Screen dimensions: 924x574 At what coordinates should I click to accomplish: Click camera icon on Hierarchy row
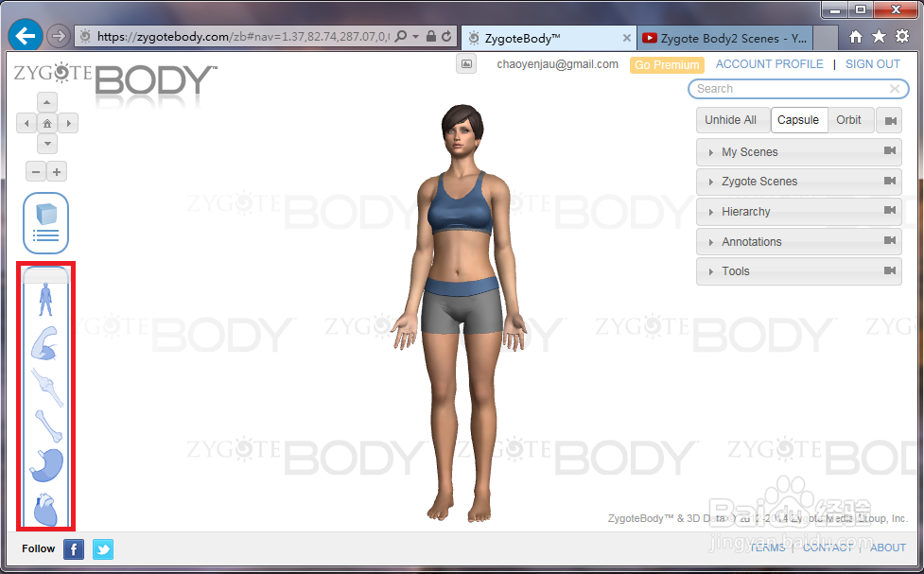click(890, 210)
